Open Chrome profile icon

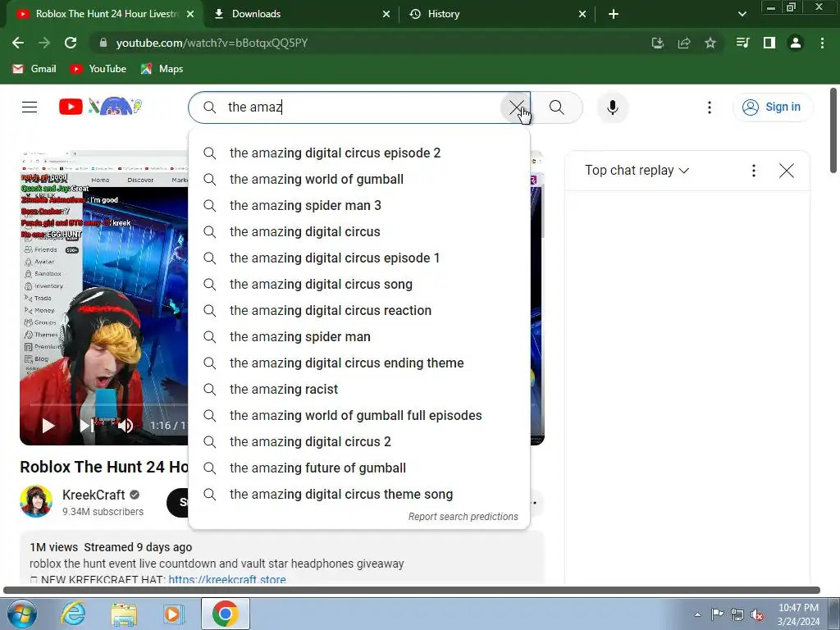pyautogui.click(x=796, y=43)
